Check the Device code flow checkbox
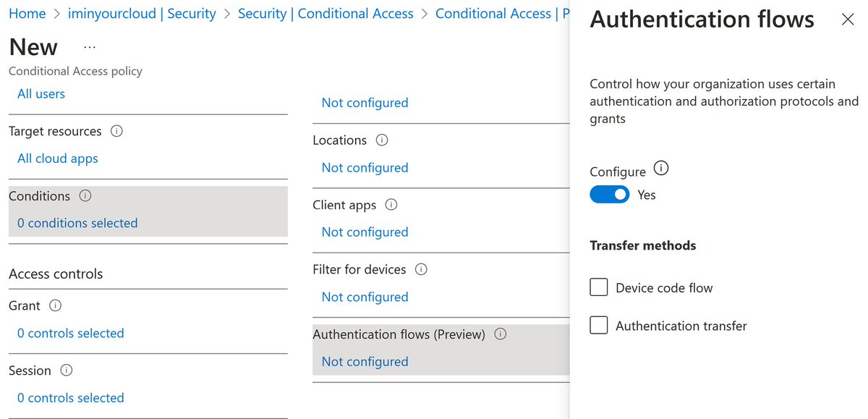This screenshot has width=868, height=419. (x=598, y=287)
